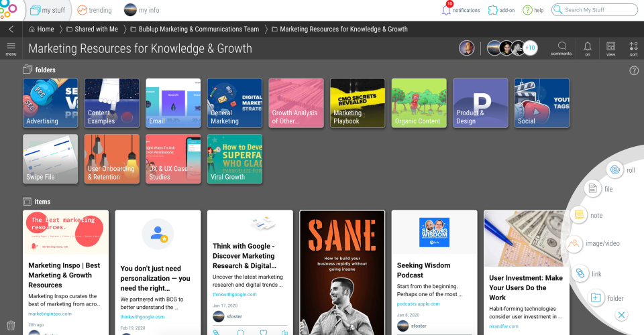Add an image/video item
The image size is (644, 335).
tap(574, 244)
